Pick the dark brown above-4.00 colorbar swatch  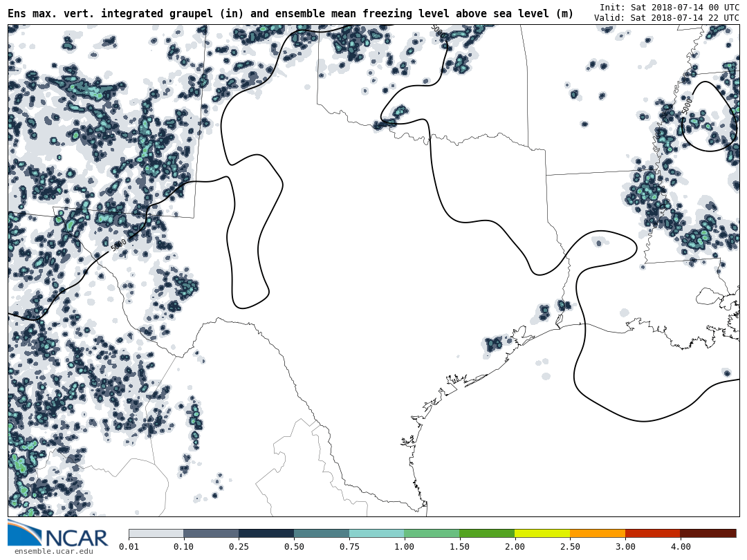pos(708,533)
